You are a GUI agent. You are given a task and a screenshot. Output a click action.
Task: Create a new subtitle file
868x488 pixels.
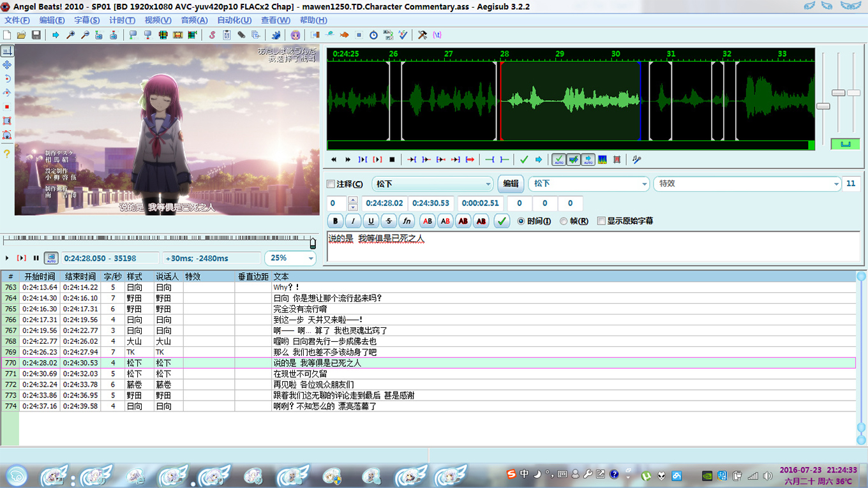click(7, 35)
